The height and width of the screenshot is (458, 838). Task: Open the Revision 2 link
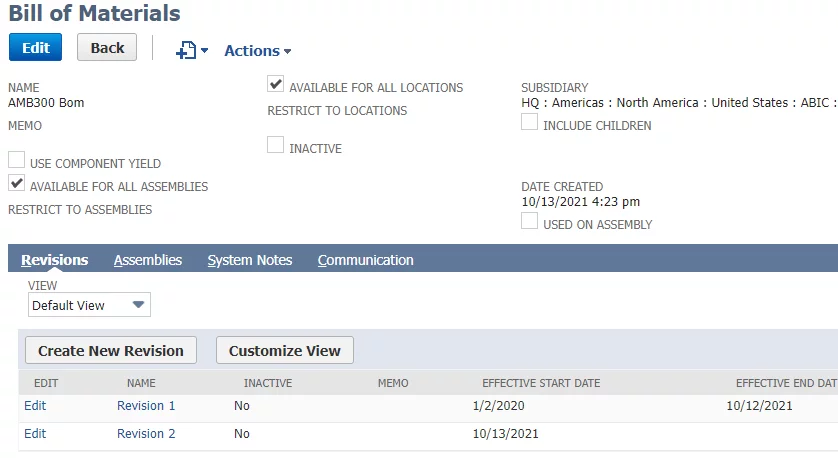[146, 433]
